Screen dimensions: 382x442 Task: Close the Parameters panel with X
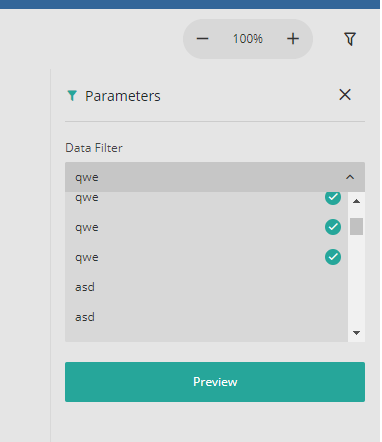345,95
